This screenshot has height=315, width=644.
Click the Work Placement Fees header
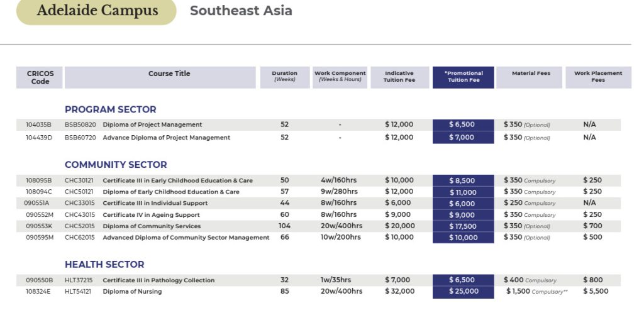click(597, 77)
